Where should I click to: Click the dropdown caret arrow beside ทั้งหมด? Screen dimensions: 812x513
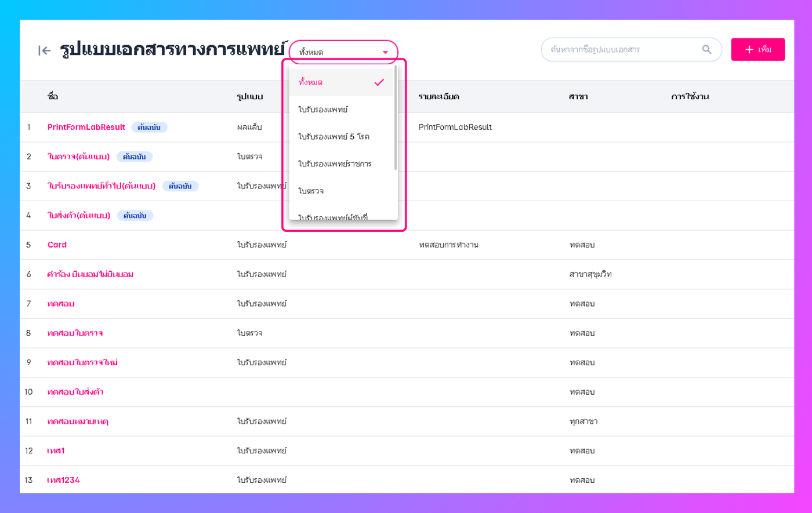coord(385,52)
